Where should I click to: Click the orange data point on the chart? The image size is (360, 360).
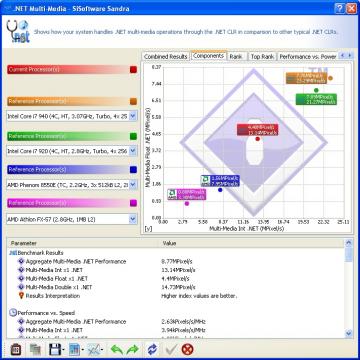point(330,78)
